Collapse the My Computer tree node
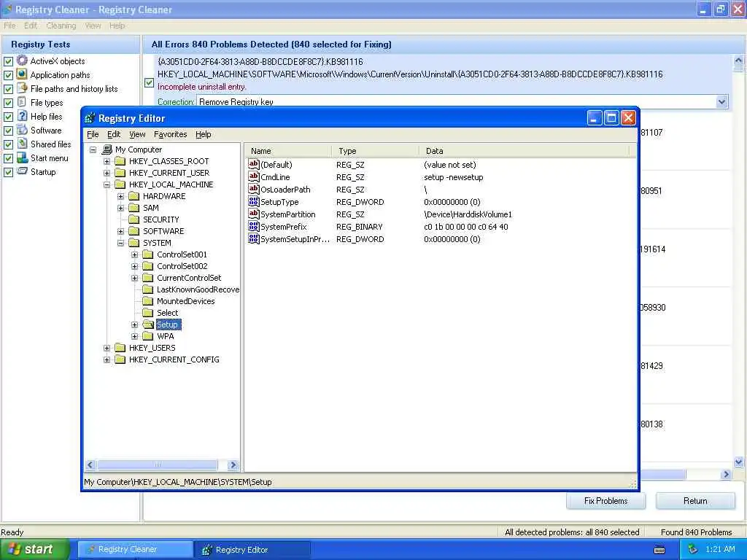This screenshot has height=560, width=747. click(x=93, y=149)
